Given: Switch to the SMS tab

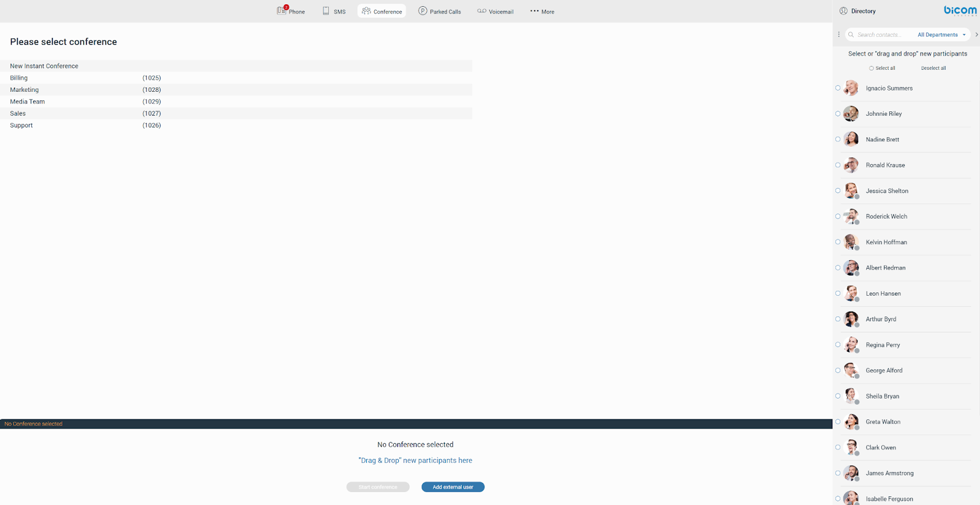Looking at the screenshot, I should (x=334, y=11).
